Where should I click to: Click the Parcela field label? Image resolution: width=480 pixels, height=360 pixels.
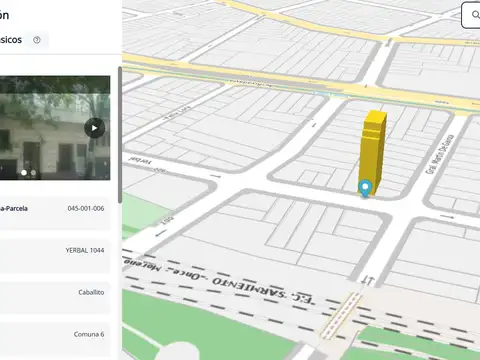[14, 208]
